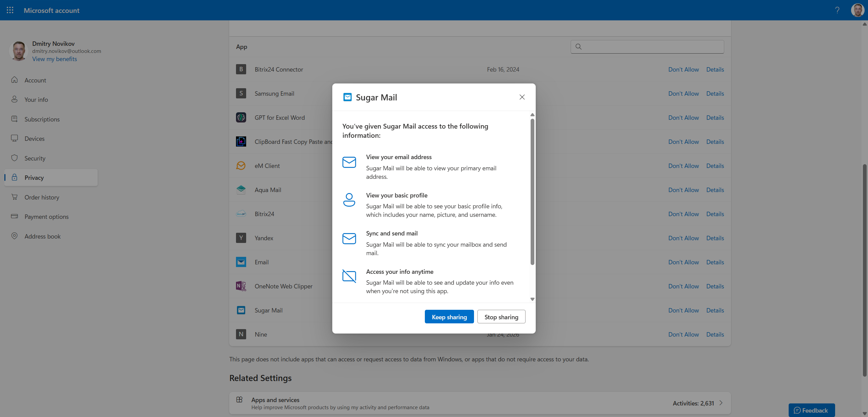Click Don't Allow for Bitrix24 Connector
Viewport: 868px width, 417px height.
[x=683, y=69]
